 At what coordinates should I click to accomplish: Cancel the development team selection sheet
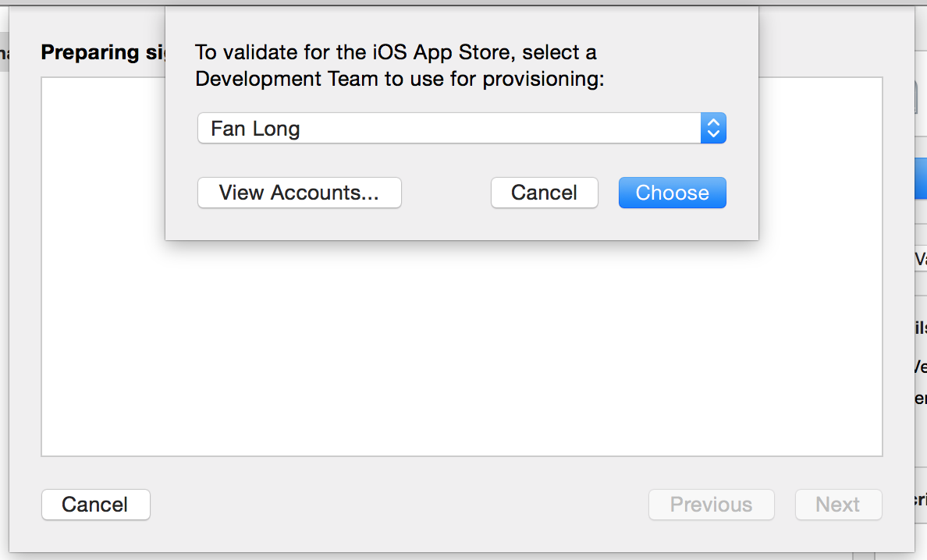coord(544,193)
